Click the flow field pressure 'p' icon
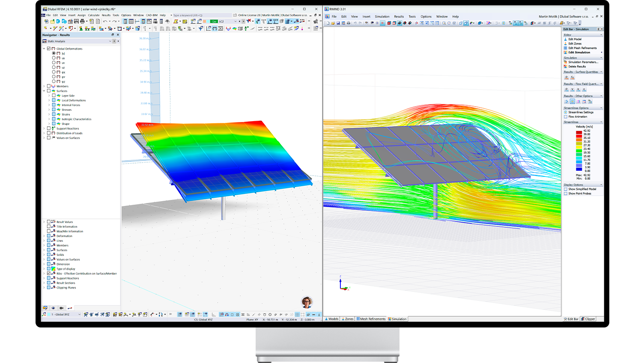The image size is (644, 363). click(566, 89)
